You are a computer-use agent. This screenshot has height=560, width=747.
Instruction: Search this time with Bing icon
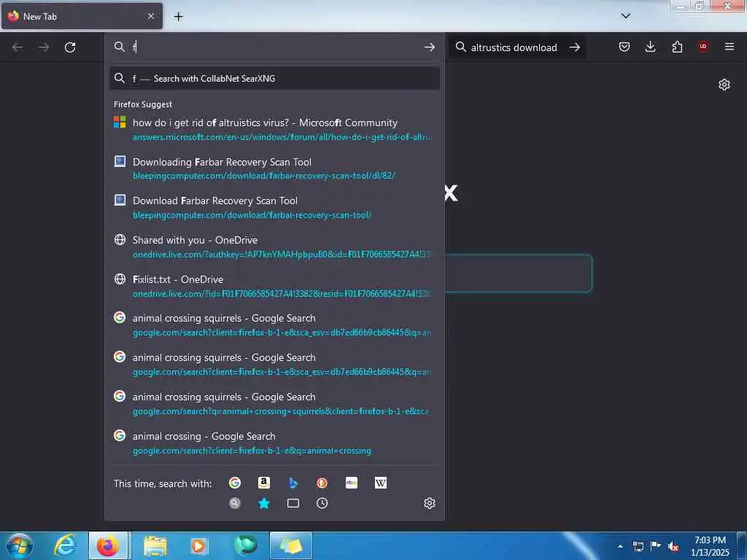[293, 483]
